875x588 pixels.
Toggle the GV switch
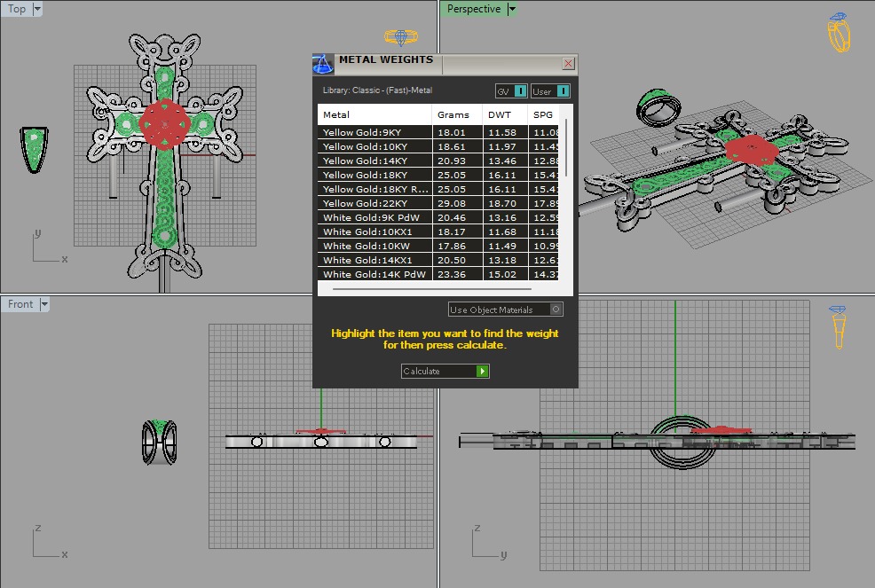coord(511,91)
